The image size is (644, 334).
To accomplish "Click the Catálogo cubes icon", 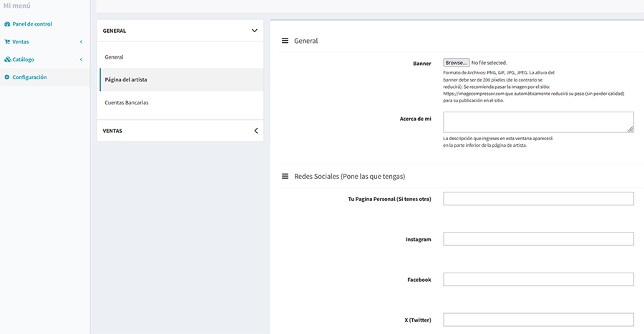I will click(x=7, y=59).
